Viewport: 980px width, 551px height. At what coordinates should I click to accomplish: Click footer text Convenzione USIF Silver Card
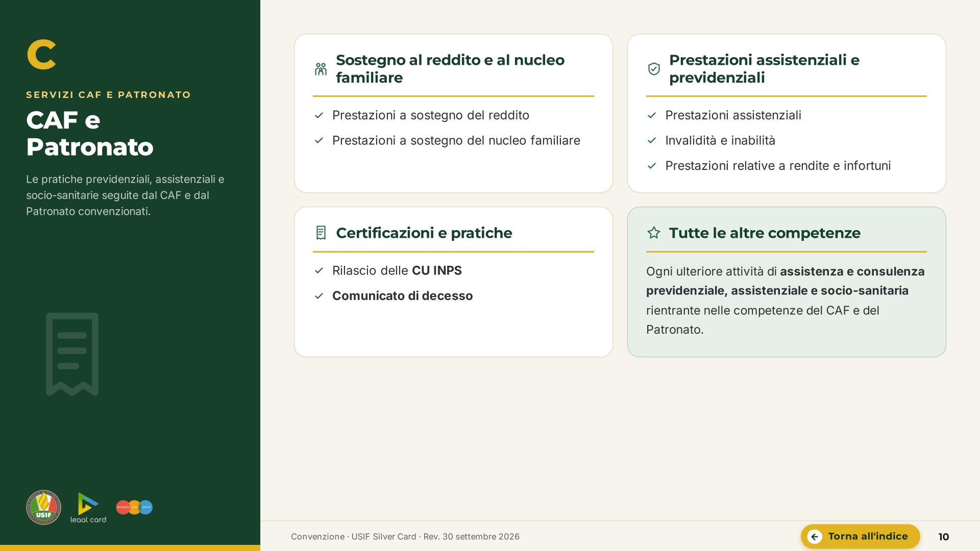(405, 536)
